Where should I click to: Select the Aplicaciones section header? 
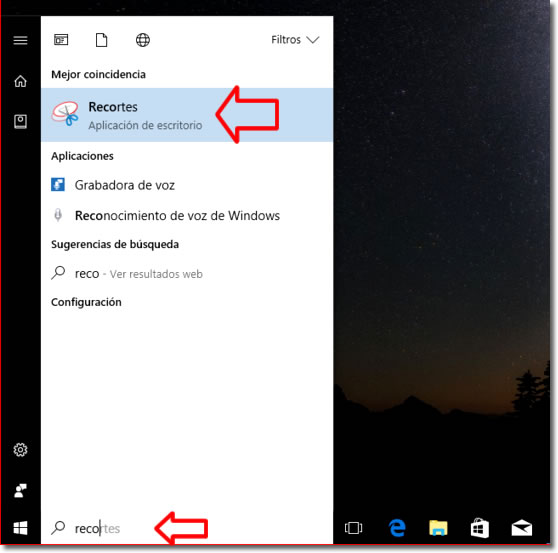82,156
